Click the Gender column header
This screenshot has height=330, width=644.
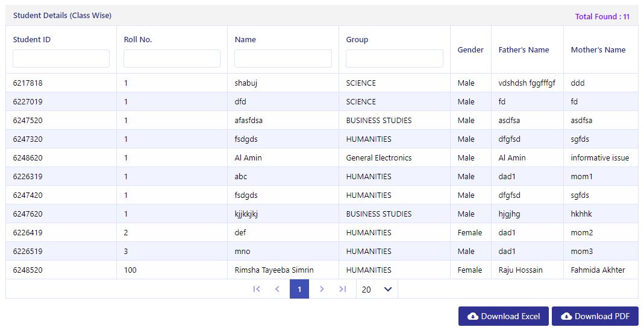coord(470,50)
